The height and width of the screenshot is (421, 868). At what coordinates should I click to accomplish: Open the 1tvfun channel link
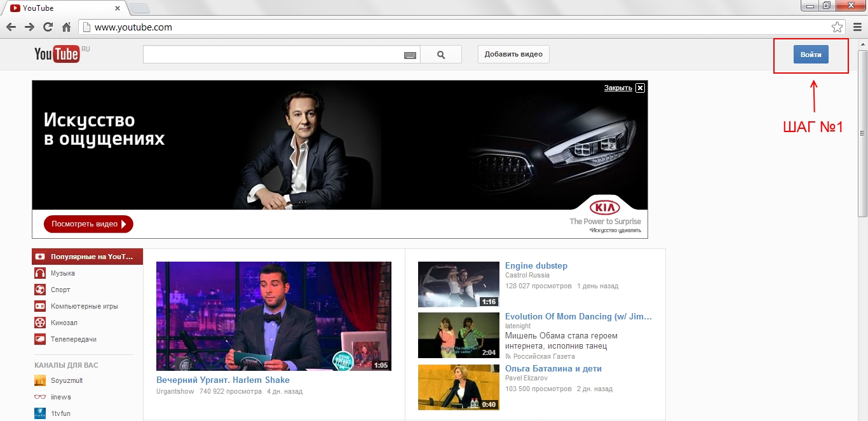60,413
